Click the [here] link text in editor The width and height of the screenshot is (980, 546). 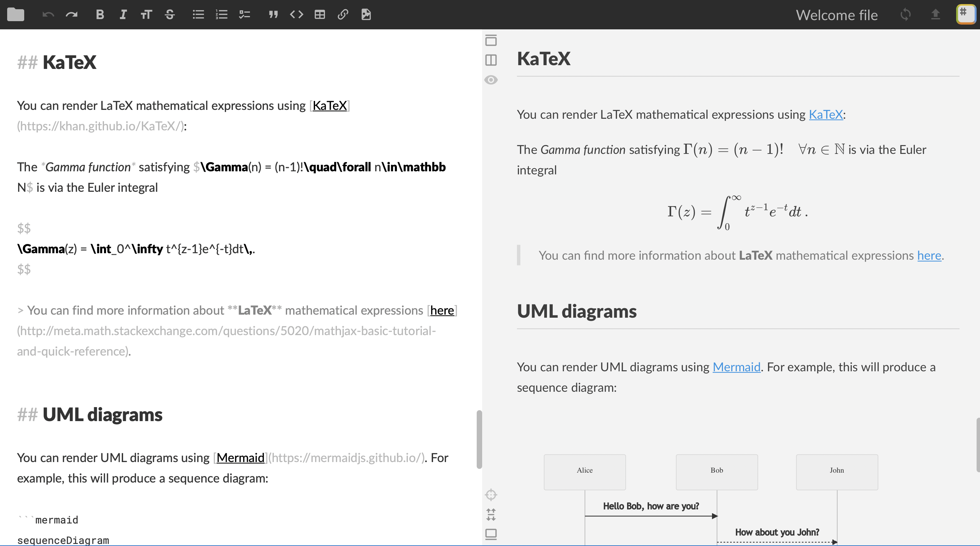point(442,310)
